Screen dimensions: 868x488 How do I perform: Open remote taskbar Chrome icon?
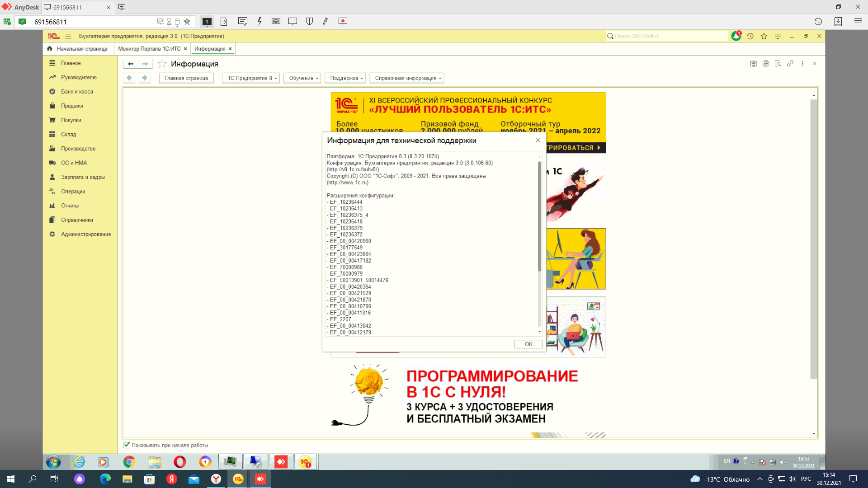click(x=129, y=462)
